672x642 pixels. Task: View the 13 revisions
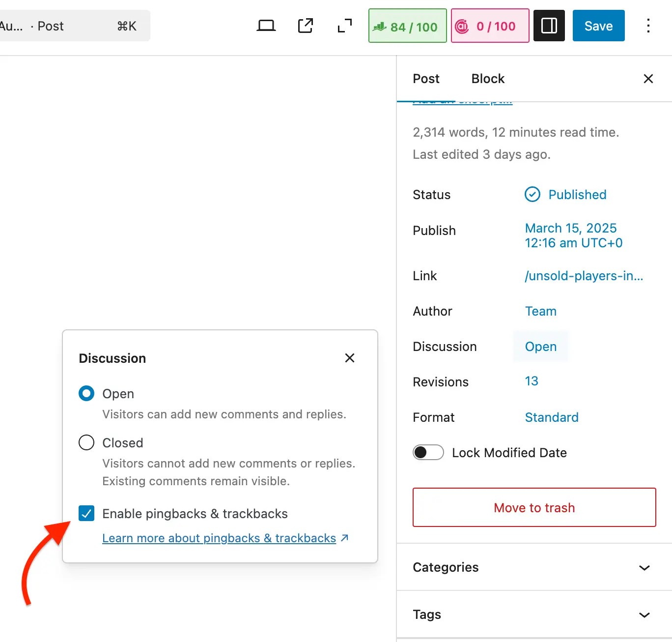pos(532,381)
